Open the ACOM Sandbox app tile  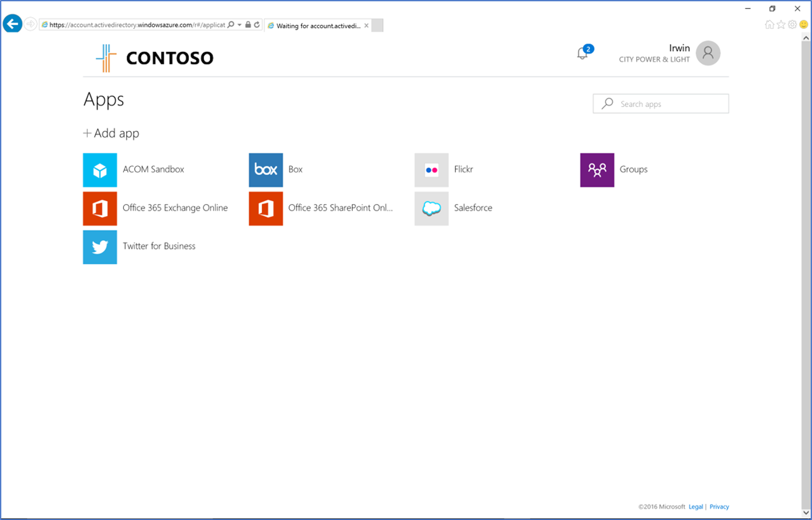[x=100, y=170]
